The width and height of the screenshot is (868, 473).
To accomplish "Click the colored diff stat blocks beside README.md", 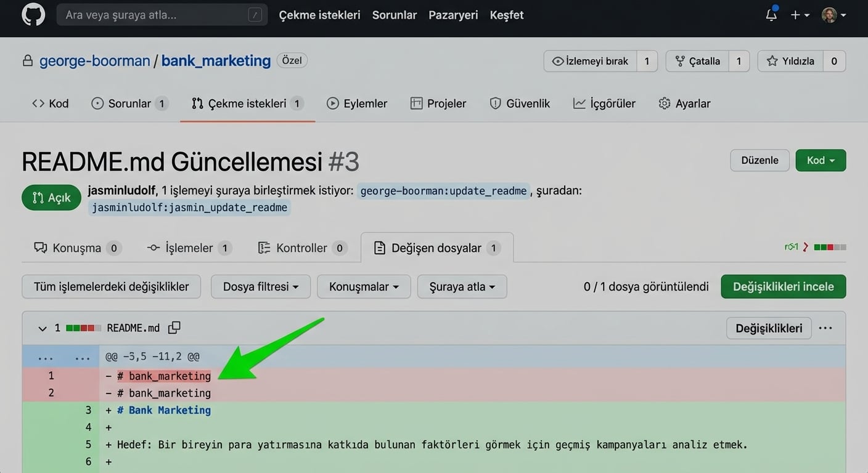I will click(x=84, y=328).
